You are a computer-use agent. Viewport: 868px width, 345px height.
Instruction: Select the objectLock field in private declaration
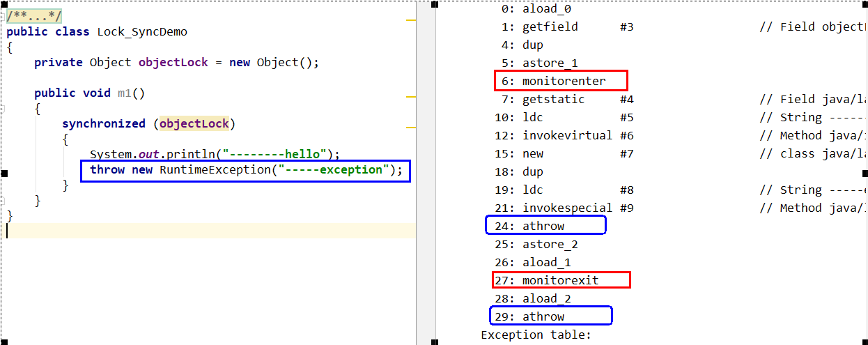[x=173, y=62]
